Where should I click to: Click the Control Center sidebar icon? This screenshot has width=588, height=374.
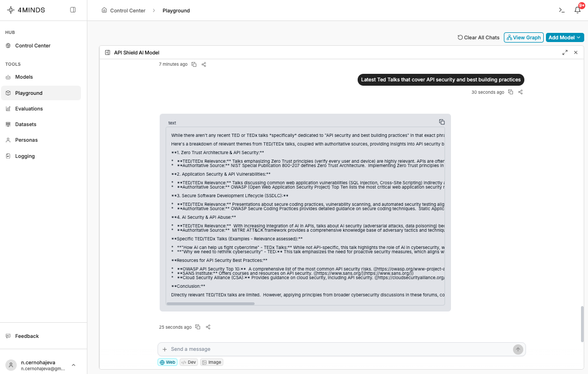pos(8,46)
